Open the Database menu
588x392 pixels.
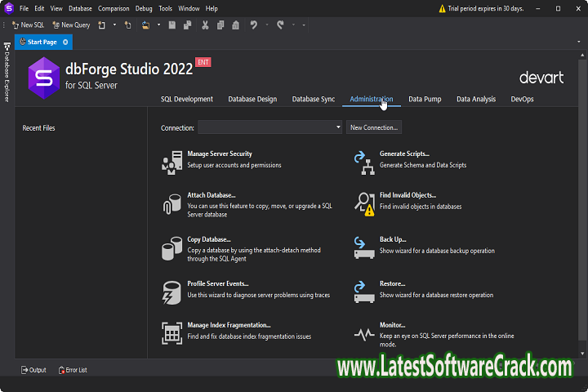pyautogui.click(x=80, y=8)
